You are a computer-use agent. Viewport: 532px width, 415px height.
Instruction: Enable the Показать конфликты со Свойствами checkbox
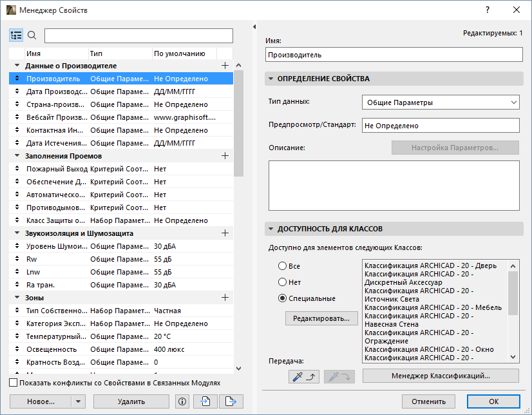point(14,383)
